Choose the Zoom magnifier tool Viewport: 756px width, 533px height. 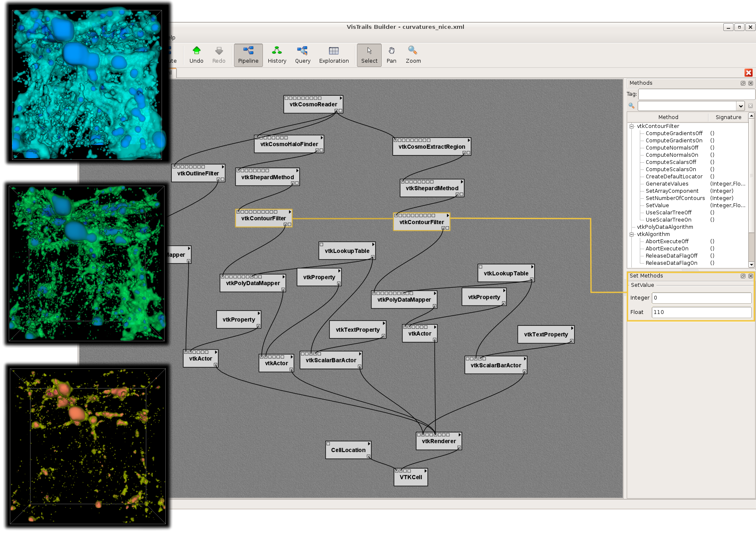pos(413,55)
